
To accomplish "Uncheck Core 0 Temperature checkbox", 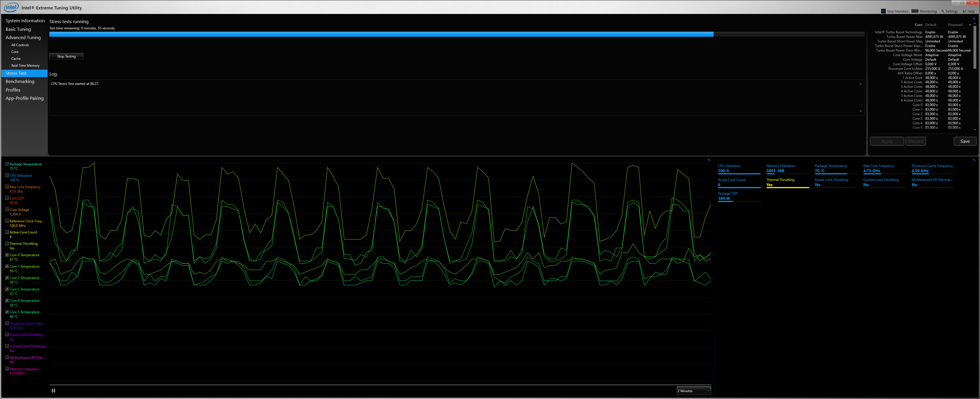I will [7, 255].
